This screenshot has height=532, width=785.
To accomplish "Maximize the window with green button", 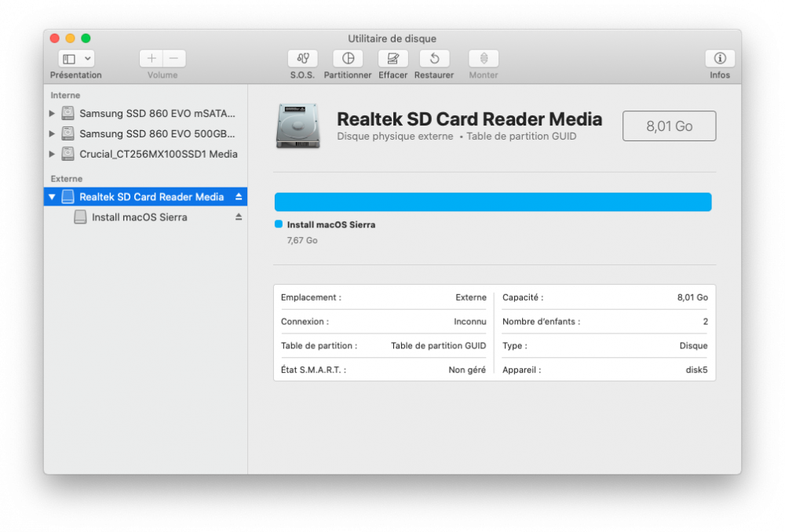I will (86, 38).
